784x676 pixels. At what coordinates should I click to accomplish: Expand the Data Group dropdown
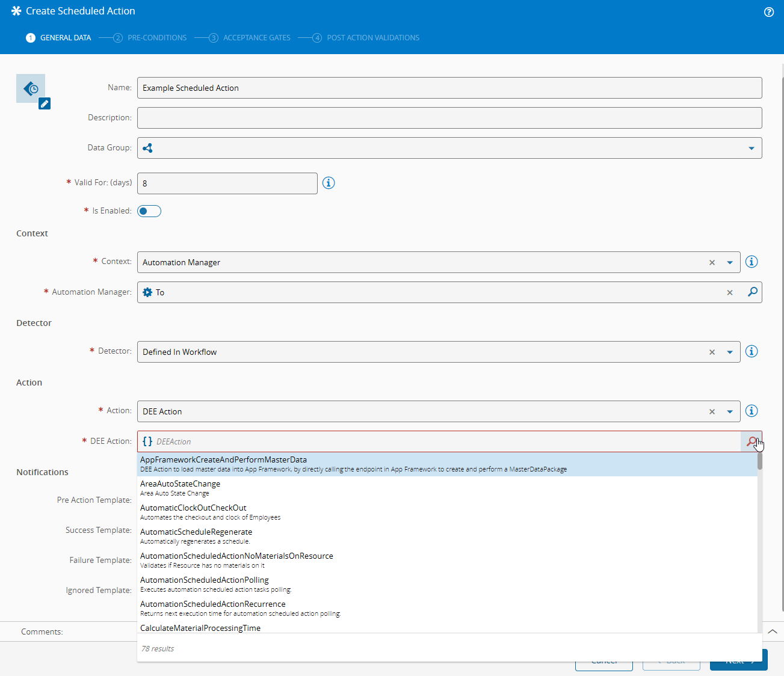click(752, 148)
